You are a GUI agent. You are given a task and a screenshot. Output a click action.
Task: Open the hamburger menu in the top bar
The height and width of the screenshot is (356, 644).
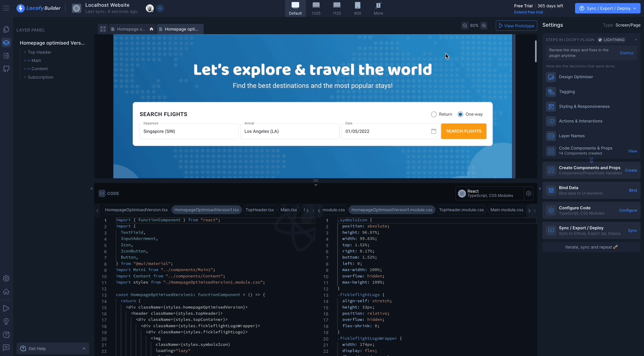pyautogui.click(x=6, y=8)
